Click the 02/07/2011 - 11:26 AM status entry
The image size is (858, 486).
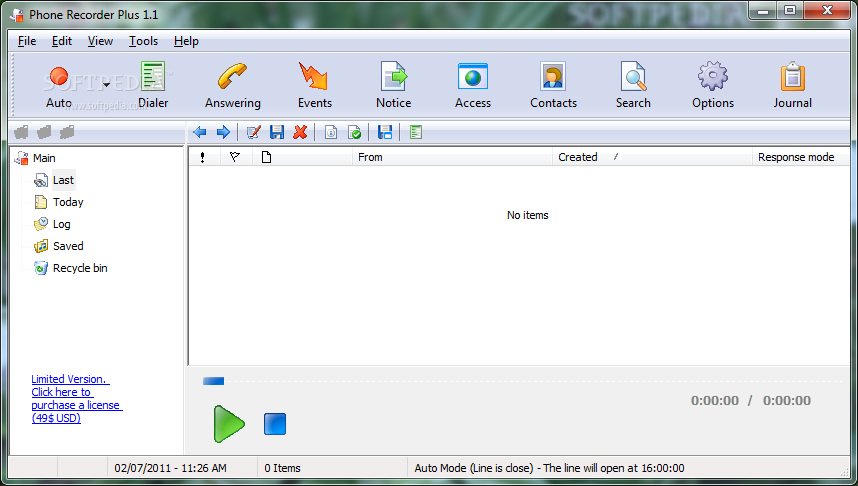click(x=170, y=468)
